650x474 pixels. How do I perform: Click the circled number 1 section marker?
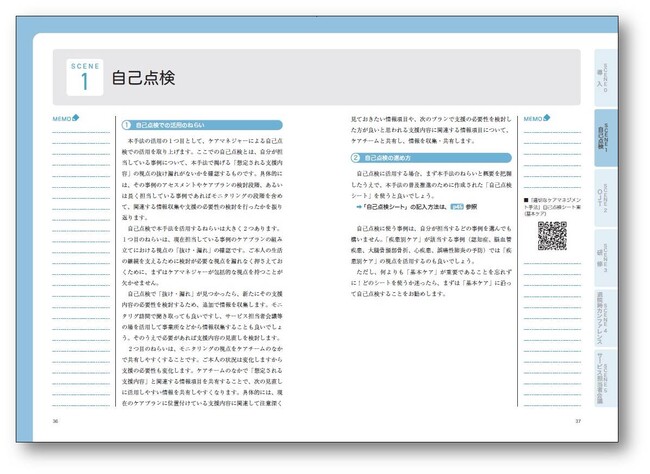pyautogui.click(x=126, y=125)
